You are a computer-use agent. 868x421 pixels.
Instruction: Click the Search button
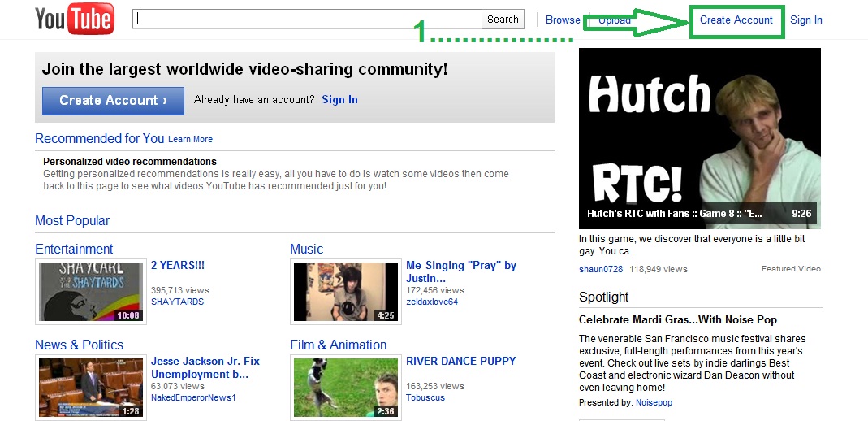pos(503,20)
